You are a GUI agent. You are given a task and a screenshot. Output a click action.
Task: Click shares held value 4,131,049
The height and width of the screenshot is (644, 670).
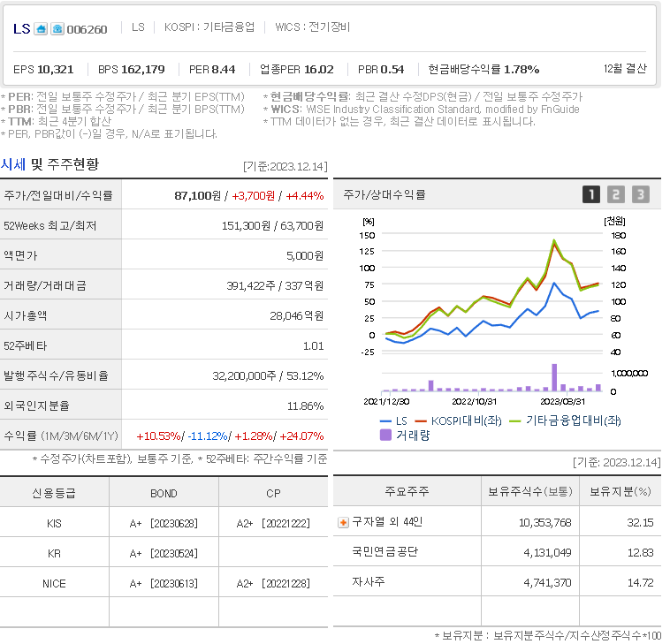547,553
